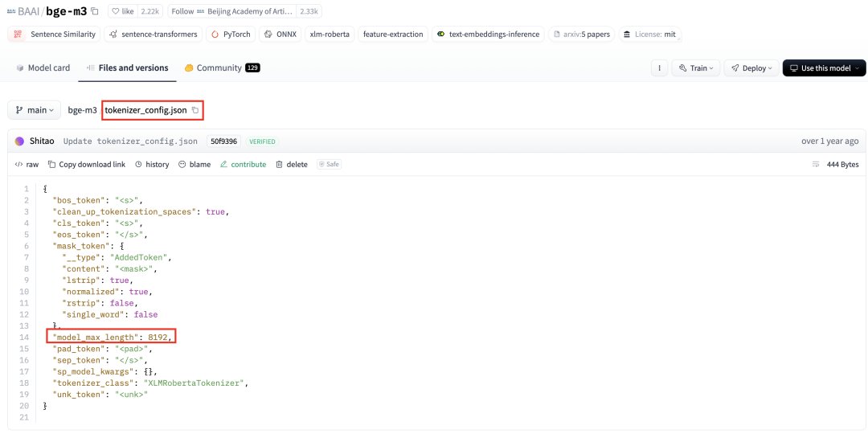Click the bos_token line
868x434 pixels.
coord(98,200)
